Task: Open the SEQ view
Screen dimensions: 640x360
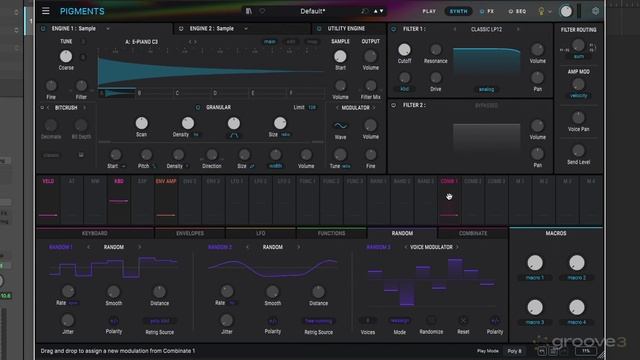Action: click(x=517, y=11)
